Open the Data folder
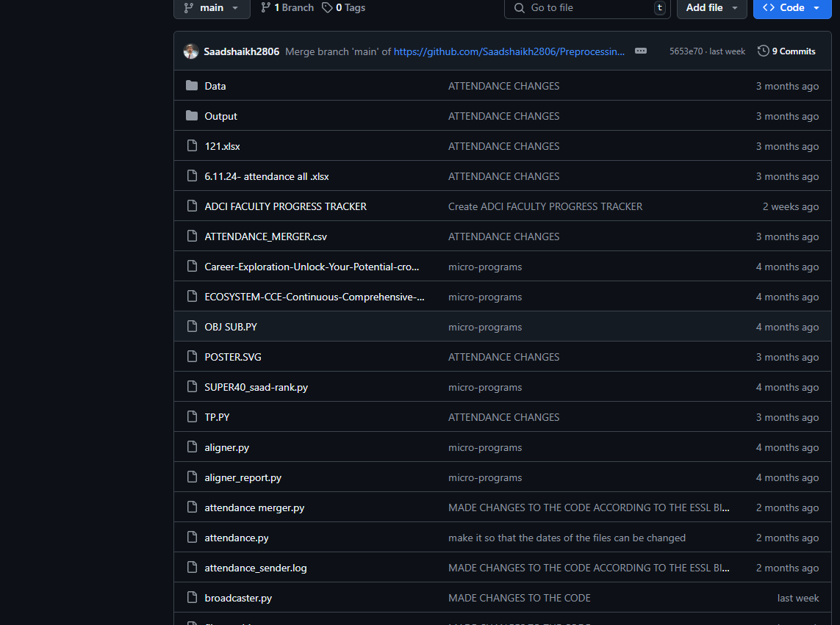 coord(215,86)
